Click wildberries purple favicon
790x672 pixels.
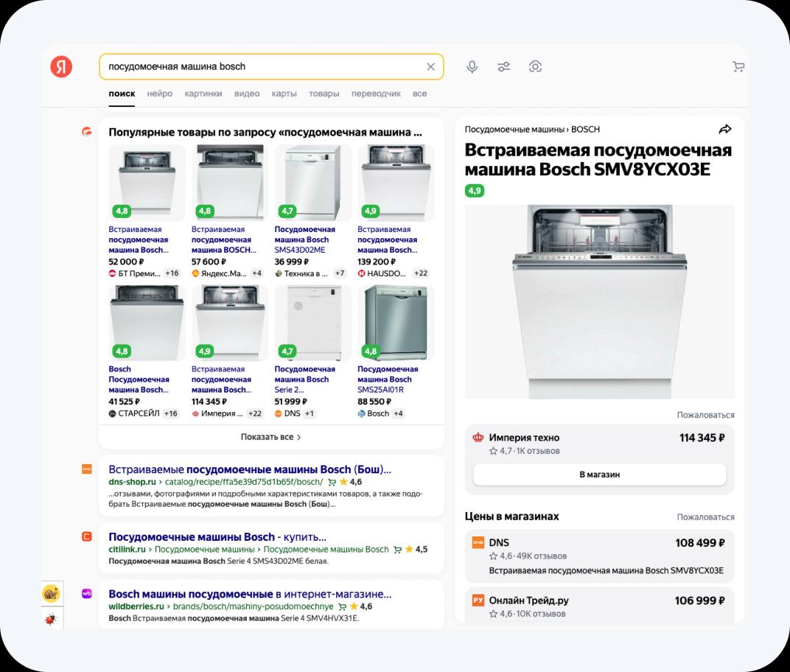pos(87,593)
